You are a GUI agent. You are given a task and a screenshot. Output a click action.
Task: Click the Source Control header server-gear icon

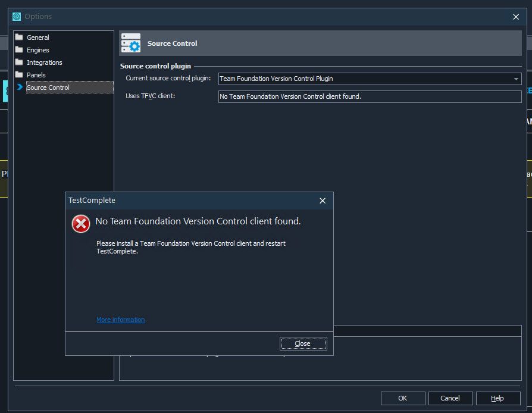tap(131, 43)
